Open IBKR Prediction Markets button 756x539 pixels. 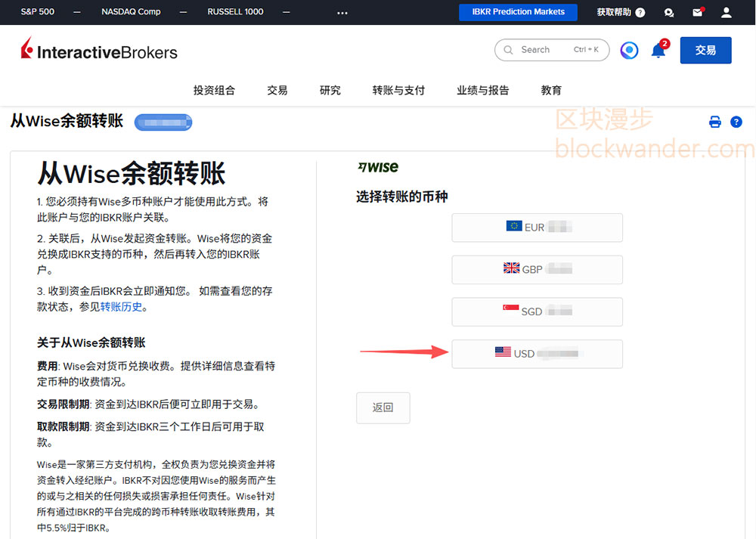point(519,12)
